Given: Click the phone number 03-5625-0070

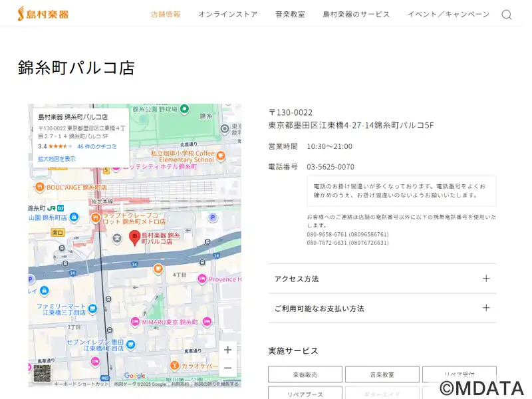Looking at the screenshot, I should 331,167.
